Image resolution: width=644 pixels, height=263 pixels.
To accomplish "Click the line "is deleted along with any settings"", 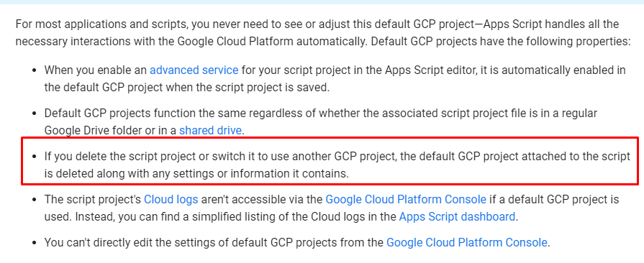I will [196, 174].
